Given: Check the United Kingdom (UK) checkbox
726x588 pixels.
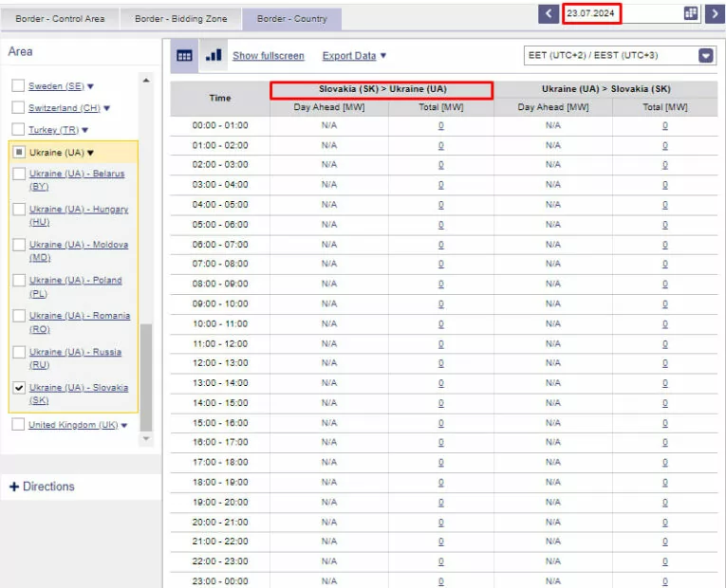Looking at the screenshot, I should [18, 424].
